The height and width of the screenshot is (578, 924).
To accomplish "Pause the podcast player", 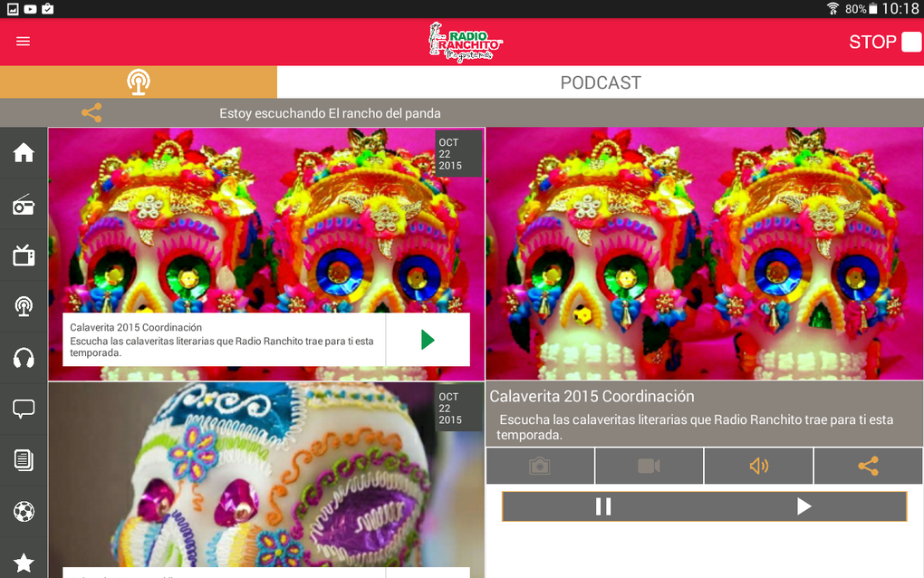I will pos(602,506).
